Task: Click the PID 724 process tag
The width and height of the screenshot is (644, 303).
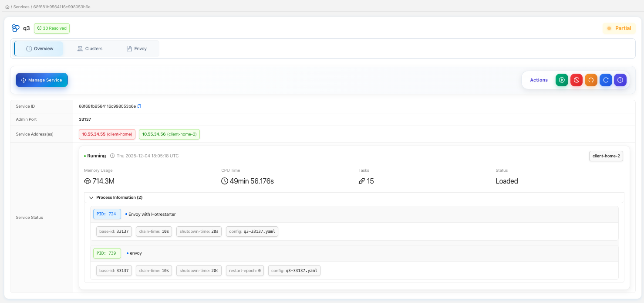Action: coord(107,214)
